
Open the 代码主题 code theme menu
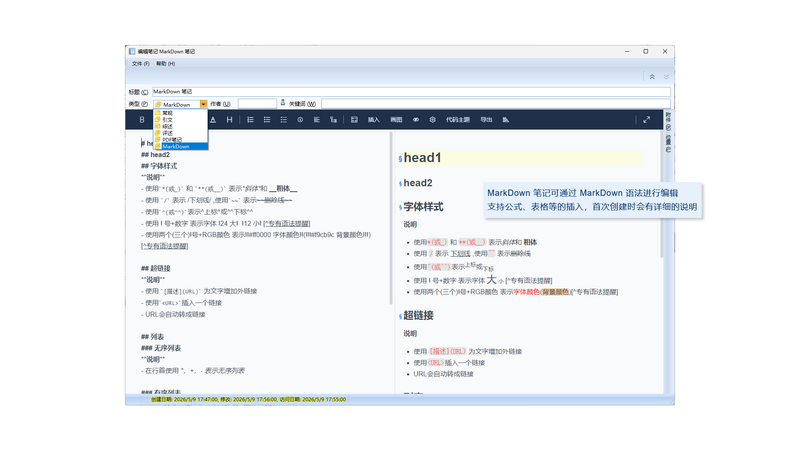tap(458, 120)
